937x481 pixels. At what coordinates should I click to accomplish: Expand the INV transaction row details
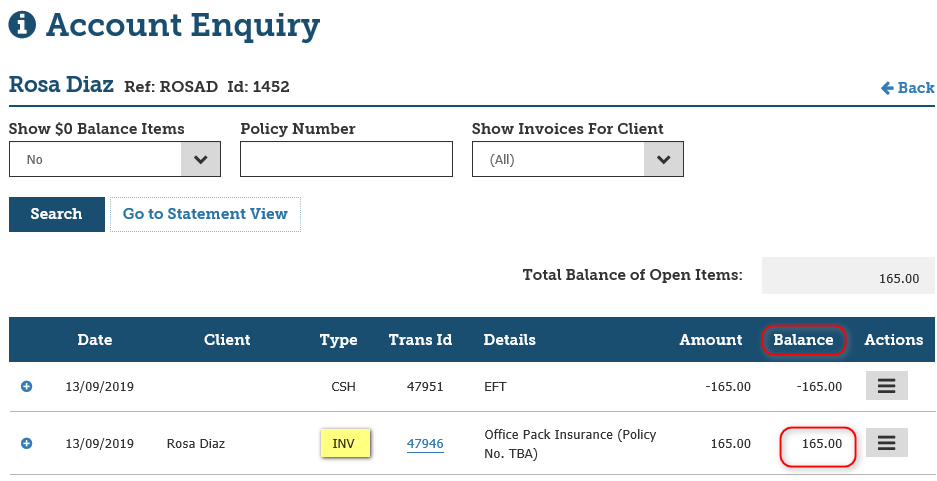pos(27,443)
